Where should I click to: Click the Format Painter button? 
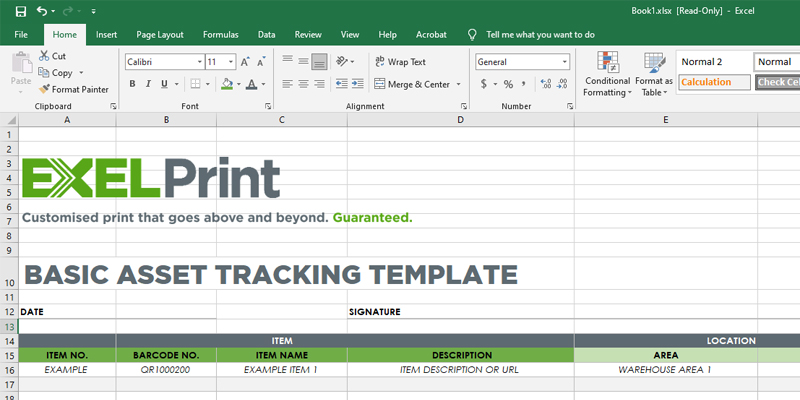tap(74, 89)
